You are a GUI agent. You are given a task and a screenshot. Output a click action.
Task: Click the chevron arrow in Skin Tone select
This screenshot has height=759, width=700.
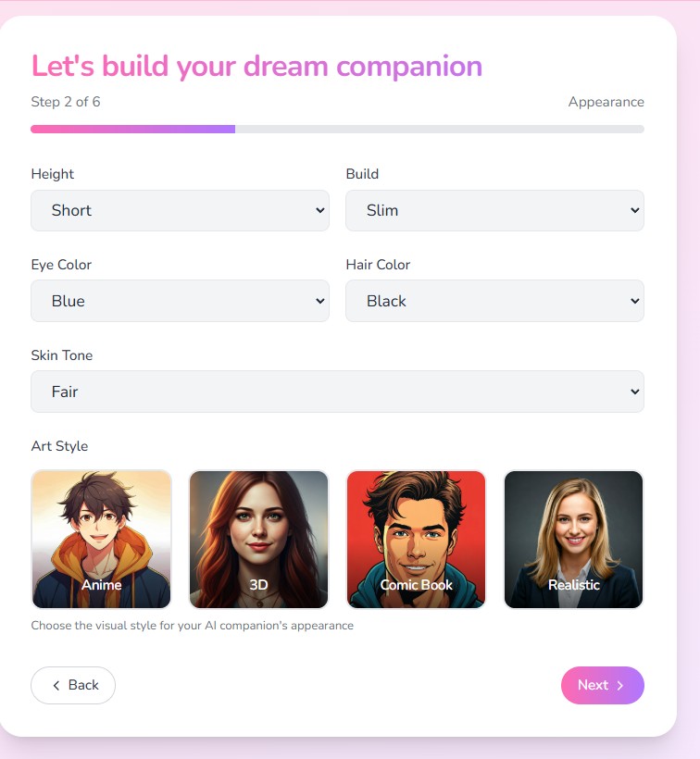click(x=634, y=392)
